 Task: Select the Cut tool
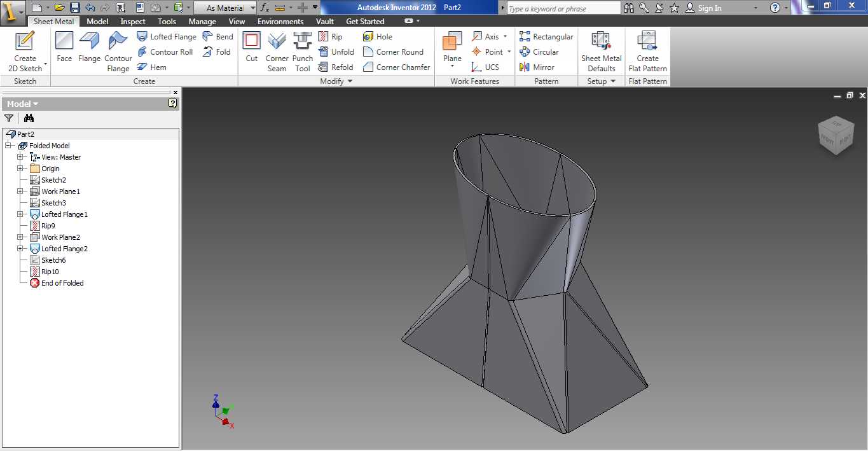point(252,47)
